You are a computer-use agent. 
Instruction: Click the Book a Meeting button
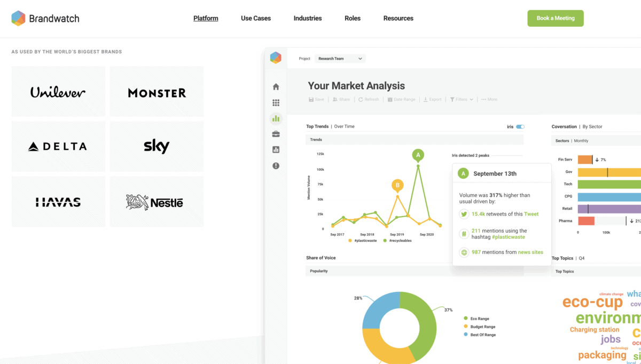click(556, 18)
